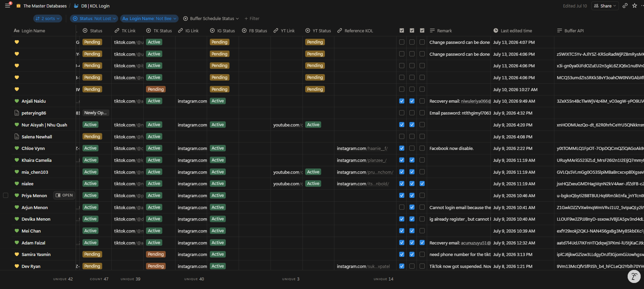Open youtube.com link in Nur Aisyah row
644x289 pixels.
pos(288,125)
